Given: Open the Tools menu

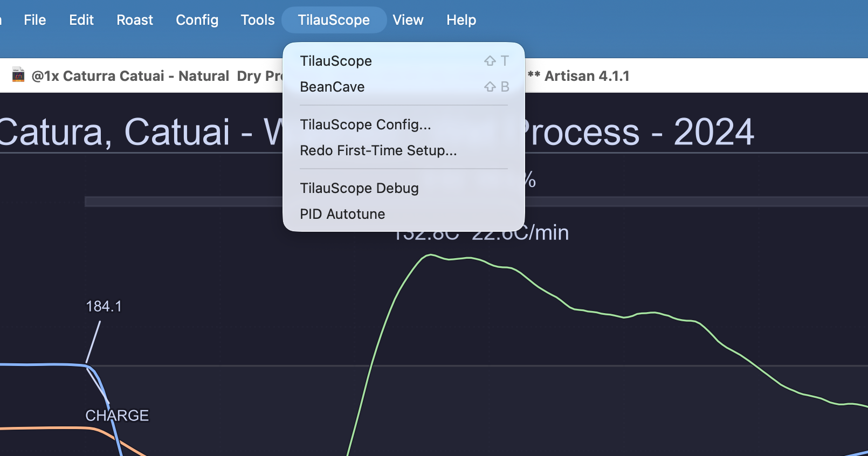Looking at the screenshot, I should (x=258, y=20).
